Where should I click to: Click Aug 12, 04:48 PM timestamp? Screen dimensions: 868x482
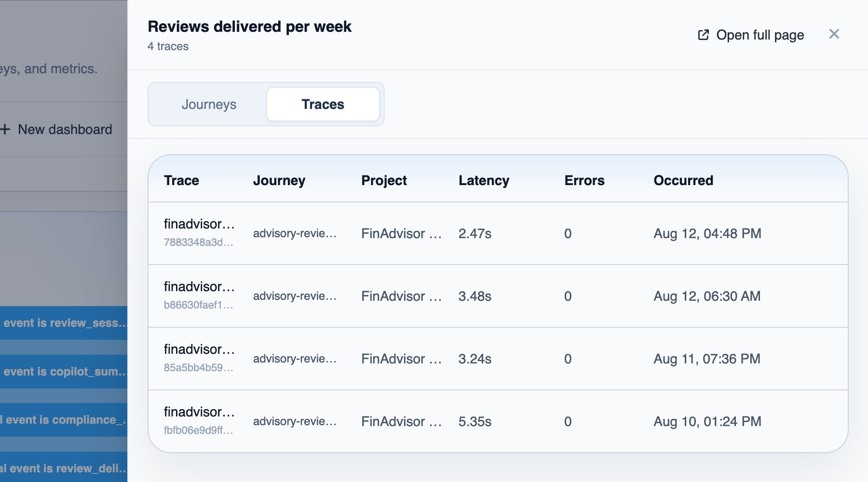click(x=707, y=234)
